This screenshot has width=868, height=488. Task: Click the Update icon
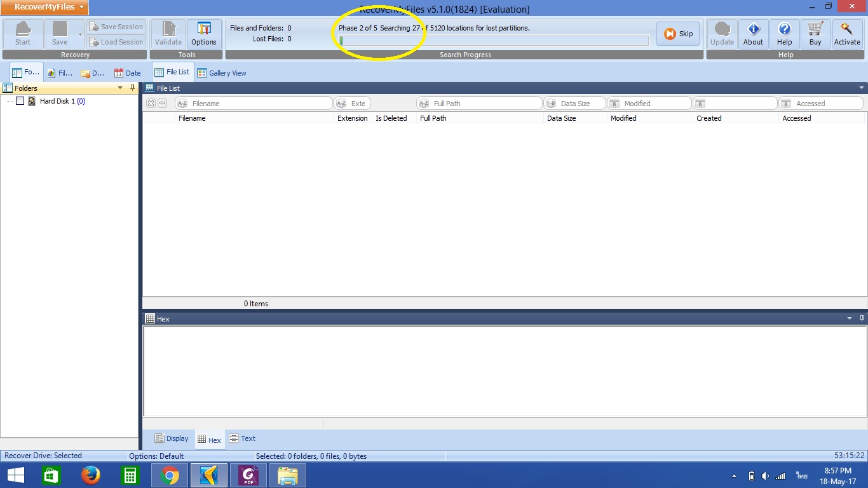coord(722,34)
